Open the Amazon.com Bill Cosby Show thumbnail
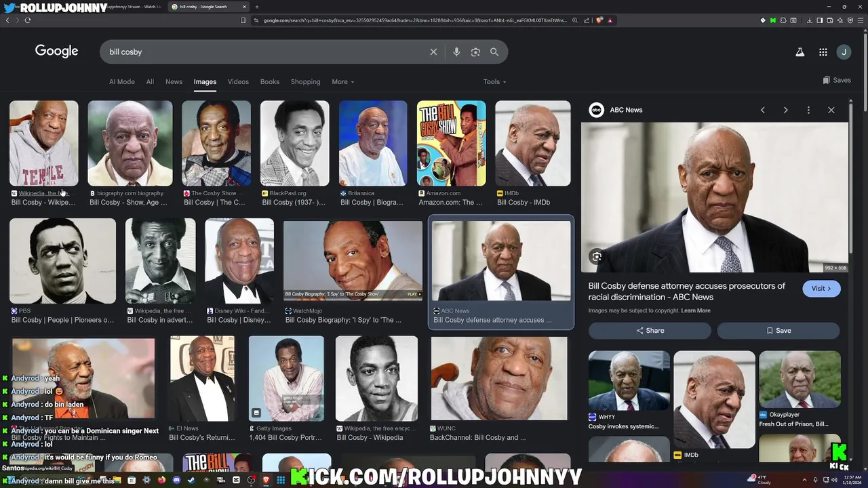This screenshot has width=868, height=488. pyautogui.click(x=451, y=144)
